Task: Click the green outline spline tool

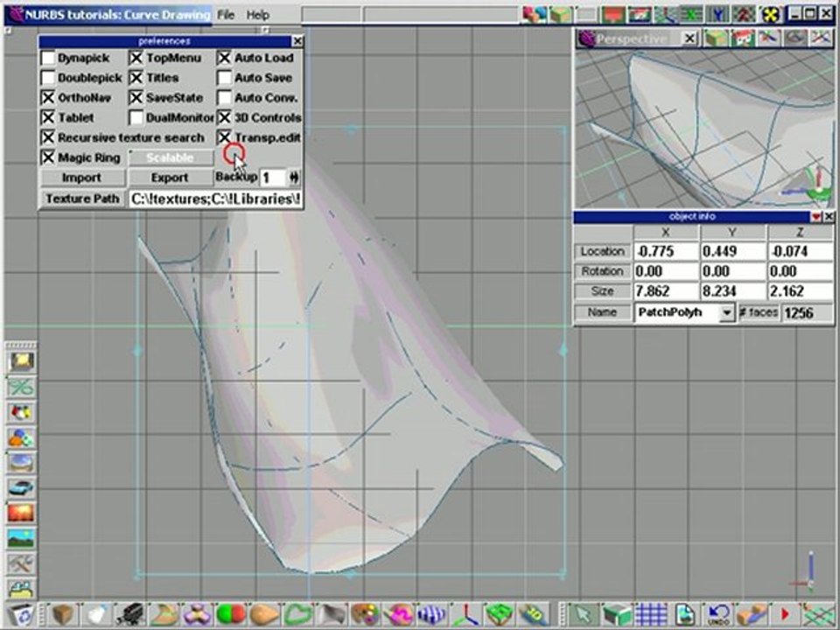Action: [x=297, y=614]
